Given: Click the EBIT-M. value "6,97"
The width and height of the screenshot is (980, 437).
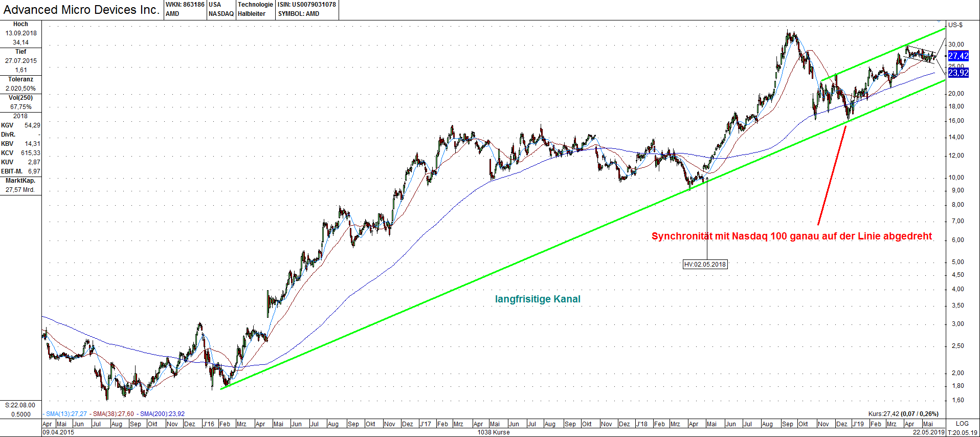Looking at the screenshot, I should point(34,171).
